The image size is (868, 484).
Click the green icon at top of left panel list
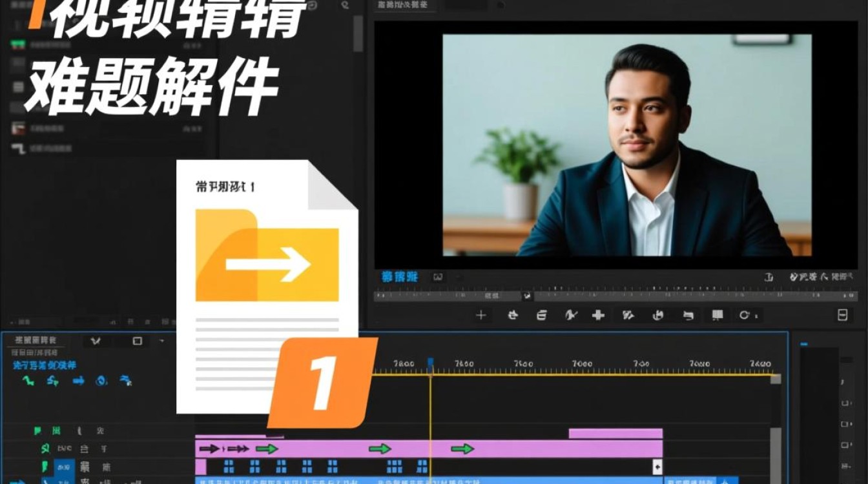(18, 45)
